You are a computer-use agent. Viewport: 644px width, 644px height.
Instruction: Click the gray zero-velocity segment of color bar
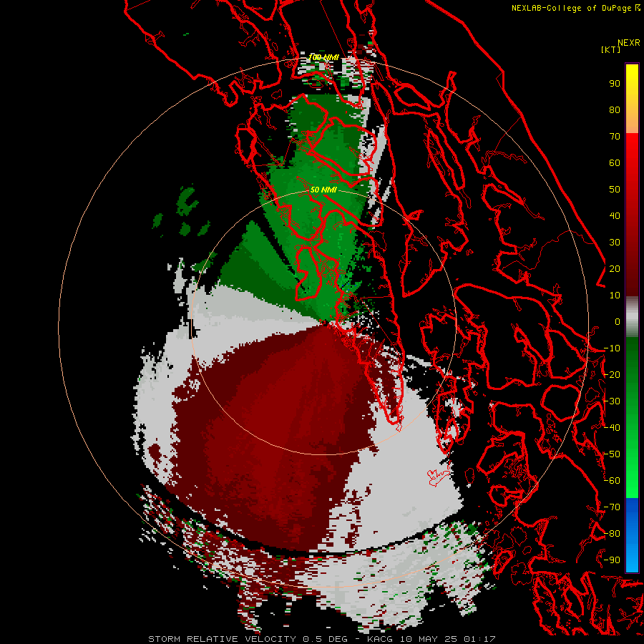(x=632, y=317)
